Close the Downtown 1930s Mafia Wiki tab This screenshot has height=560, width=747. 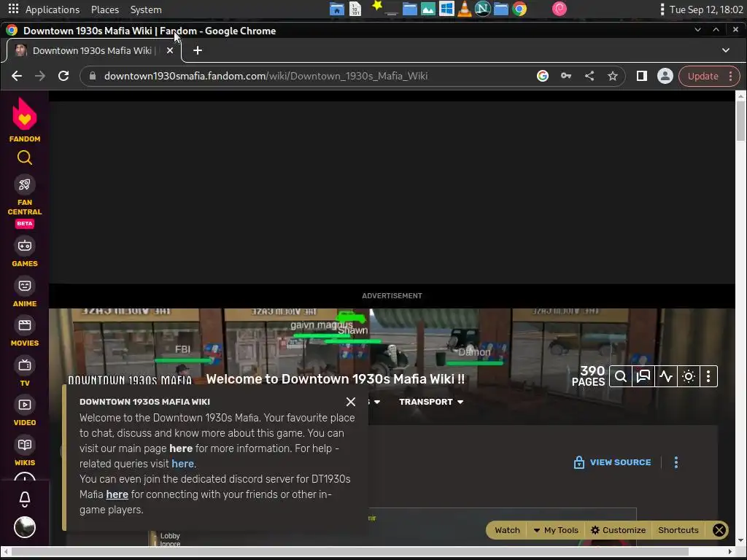(x=169, y=50)
